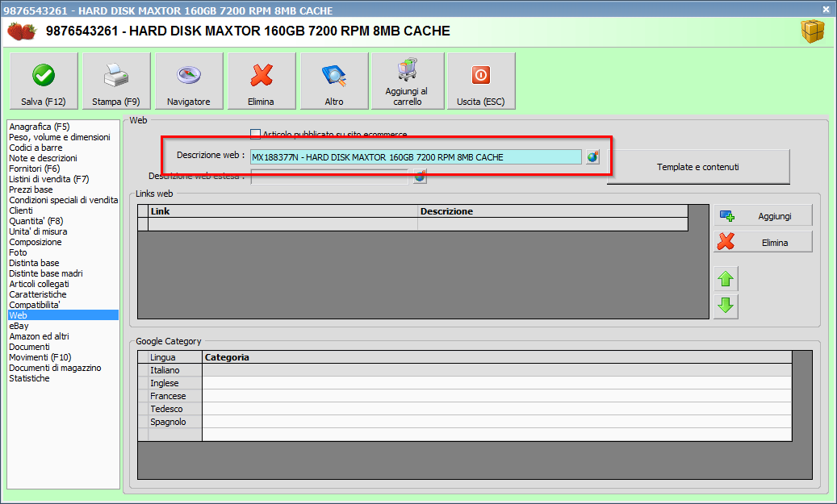
Task: Click Aggiungi to add a web link
Action: point(763,216)
